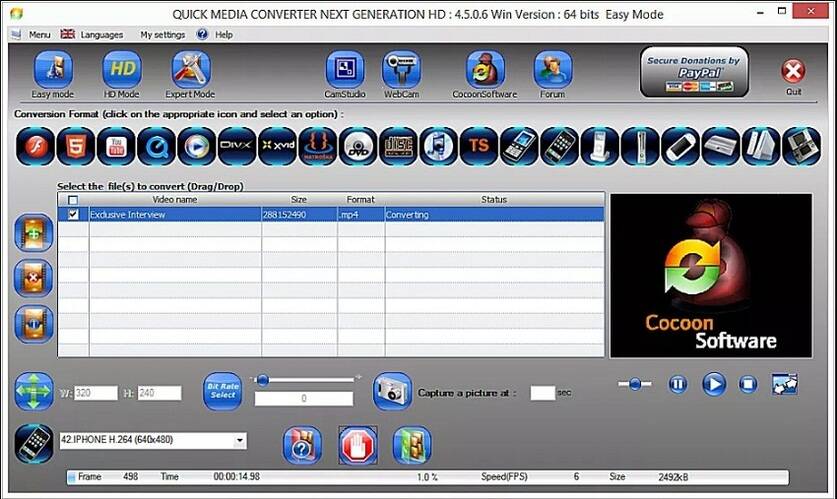Viewport: 837px width, 499px height.
Task: Click the bit rate value field
Action: point(304,399)
